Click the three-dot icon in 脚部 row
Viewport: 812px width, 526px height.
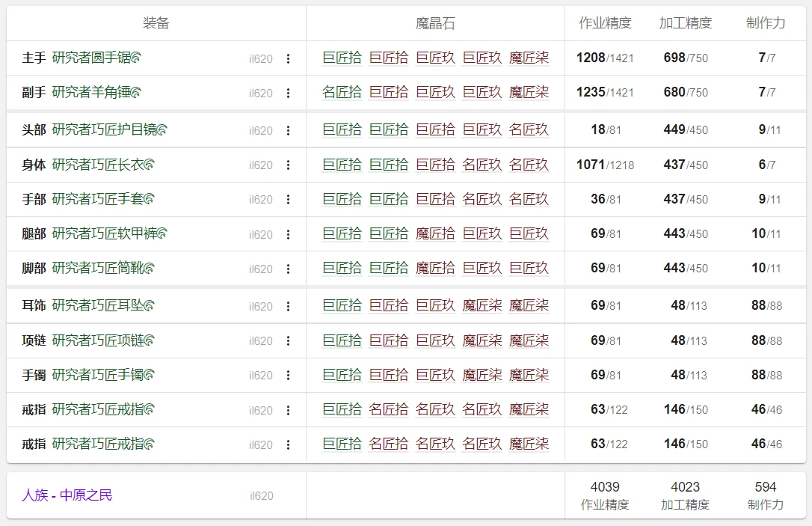click(289, 269)
